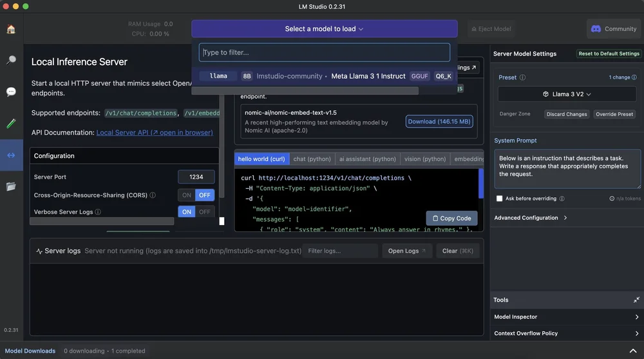Open the Search models magnifier in the sidebar
644x359 pixels.
(11, 60)
